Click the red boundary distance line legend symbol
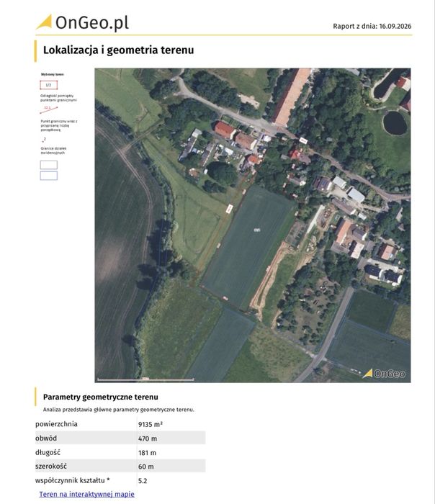Image resolution: width=435 pixels, height=504 pixels. (x=48, y=109)
